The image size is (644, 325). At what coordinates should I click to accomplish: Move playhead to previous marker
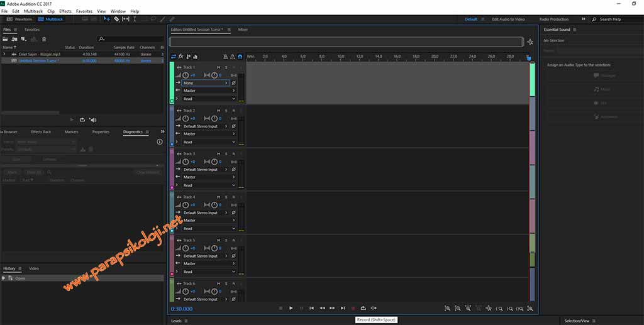pos(312,308)
